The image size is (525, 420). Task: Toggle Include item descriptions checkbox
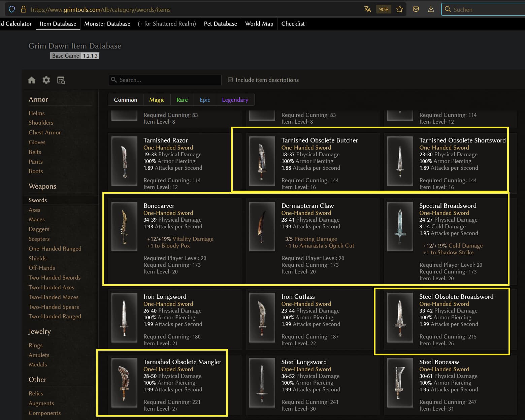coord(230,80)
